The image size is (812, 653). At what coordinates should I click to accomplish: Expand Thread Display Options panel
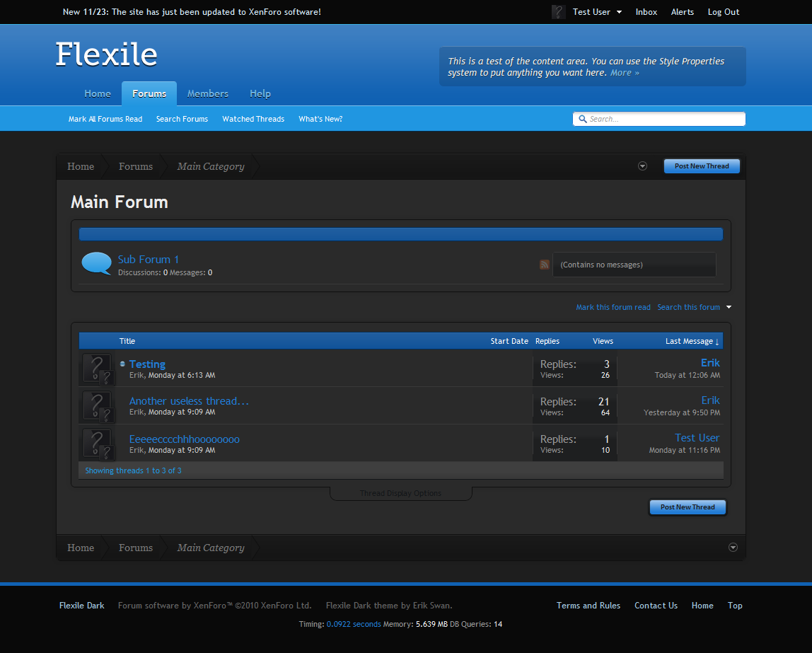[x=400, y=493]
